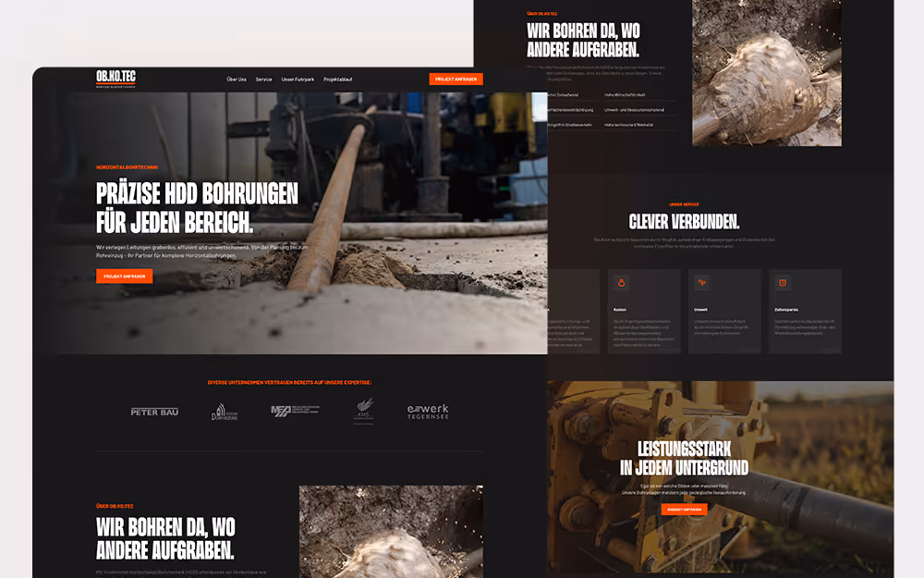Open the drill head photo at bottom left page
Screen dimensions: 924x578
pyautogui.click(x=391, y=532)
